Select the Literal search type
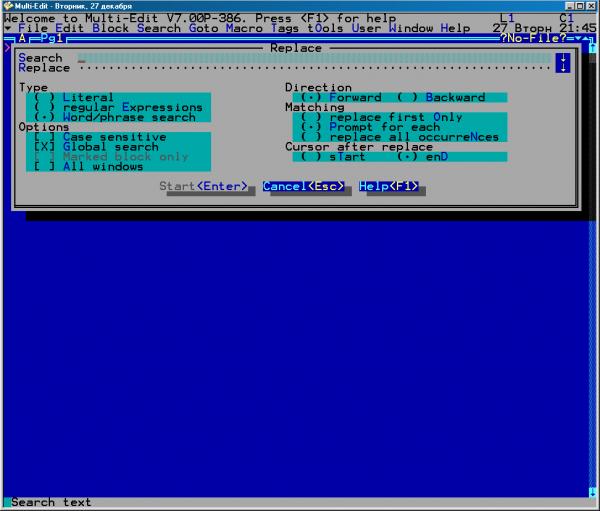 click(74, 97)
